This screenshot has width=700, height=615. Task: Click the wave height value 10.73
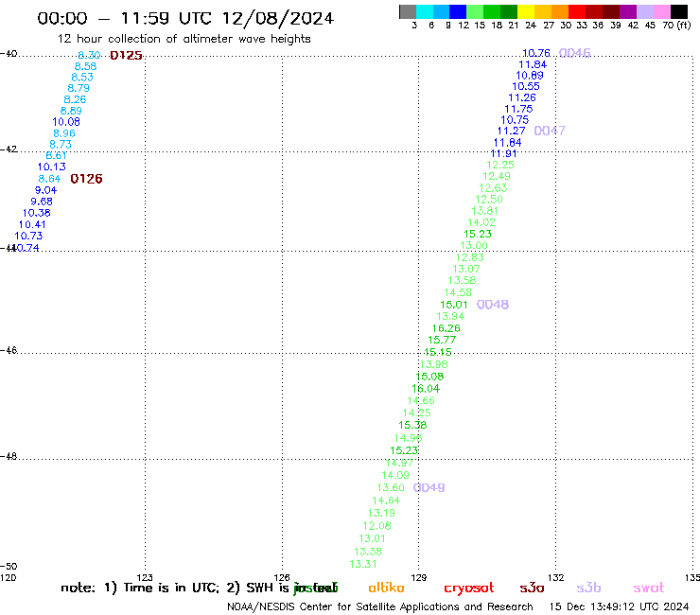(28, 236)
